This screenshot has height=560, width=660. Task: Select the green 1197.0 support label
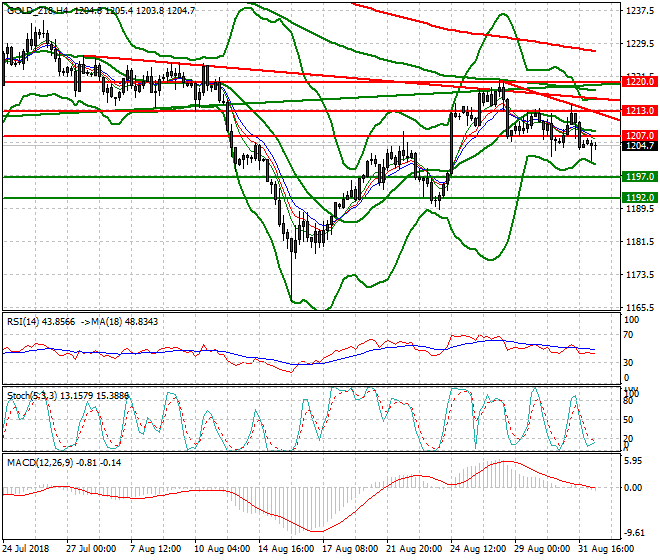pyautogui.click(x=637, y=176)
